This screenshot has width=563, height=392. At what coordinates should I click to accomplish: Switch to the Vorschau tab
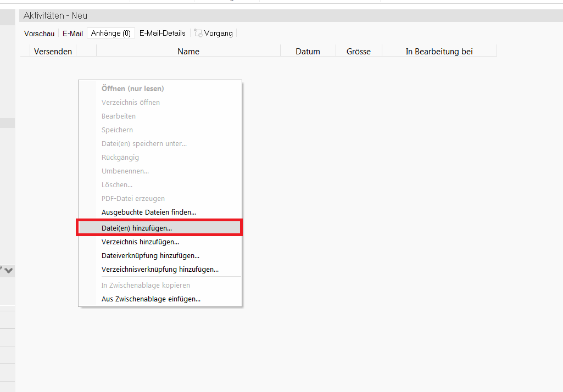(39, 33)
